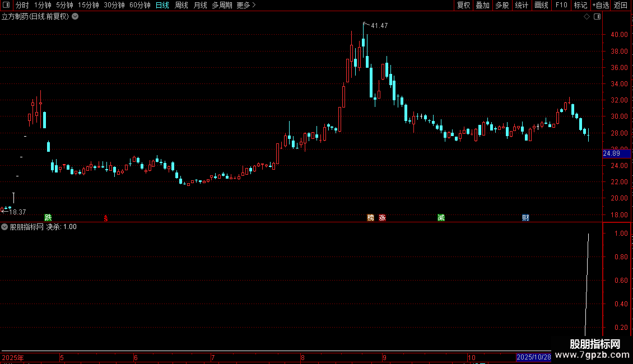Click the white 决杀 indicator spike line

point(587,284)
